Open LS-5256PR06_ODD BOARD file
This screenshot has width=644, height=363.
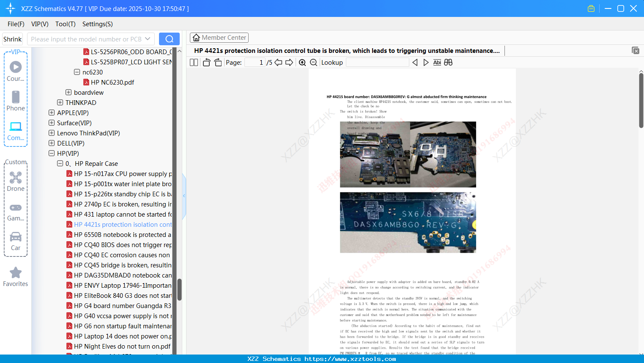click(x=128, y=52)
